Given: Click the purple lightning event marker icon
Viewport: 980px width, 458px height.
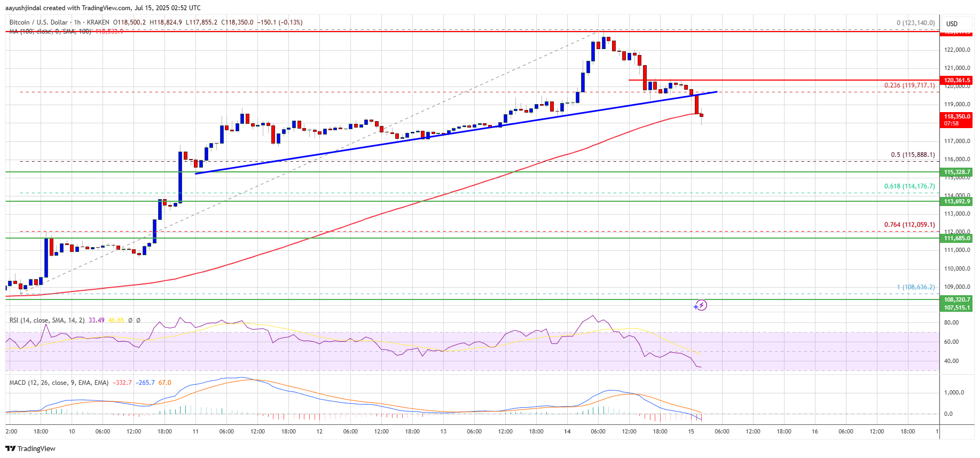Looking at the screenshot, I should click(x=701, y=305).
